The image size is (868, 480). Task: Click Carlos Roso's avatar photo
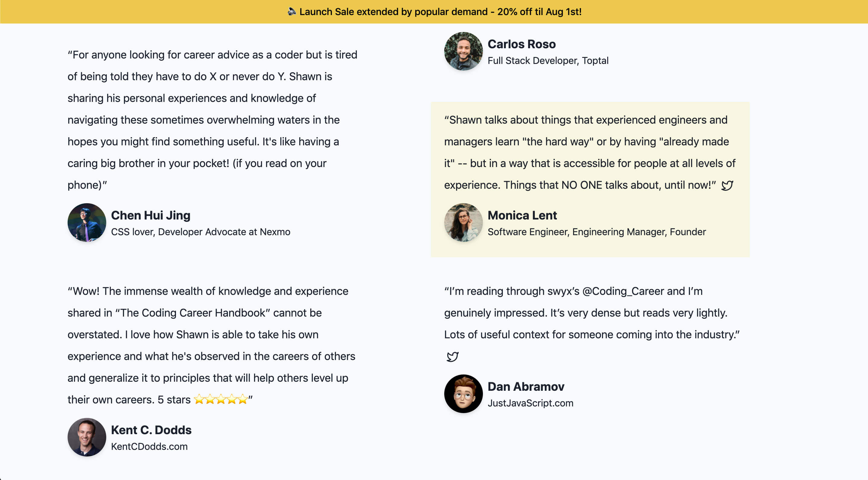[x=463, y=51]
